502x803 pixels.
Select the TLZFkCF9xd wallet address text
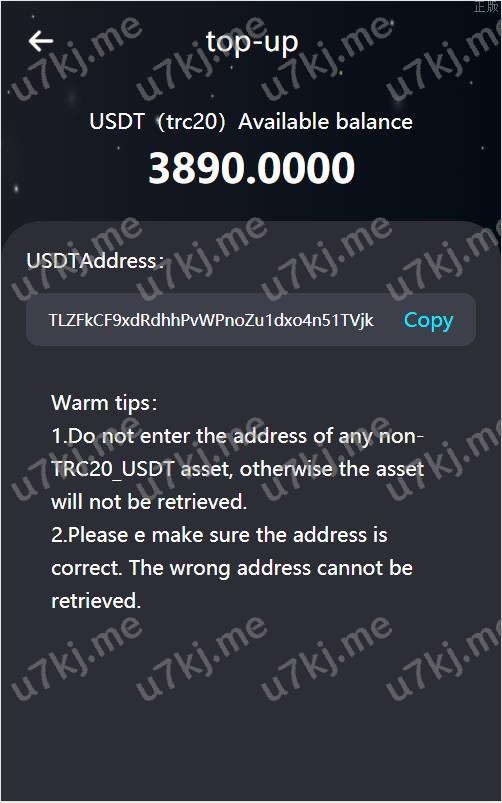(x=211, y=320)
